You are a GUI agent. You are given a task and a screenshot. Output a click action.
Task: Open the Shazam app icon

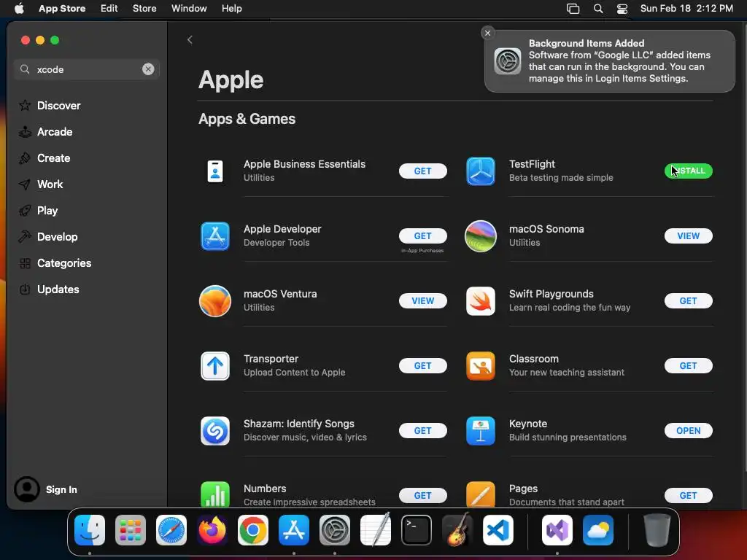click(215, 431)
